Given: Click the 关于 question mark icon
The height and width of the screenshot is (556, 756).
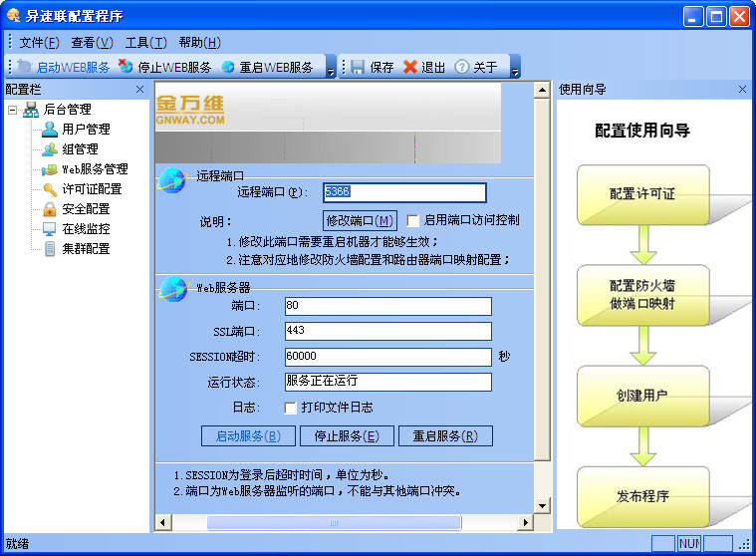Looking at the screenshot, I should pos(461,67).
